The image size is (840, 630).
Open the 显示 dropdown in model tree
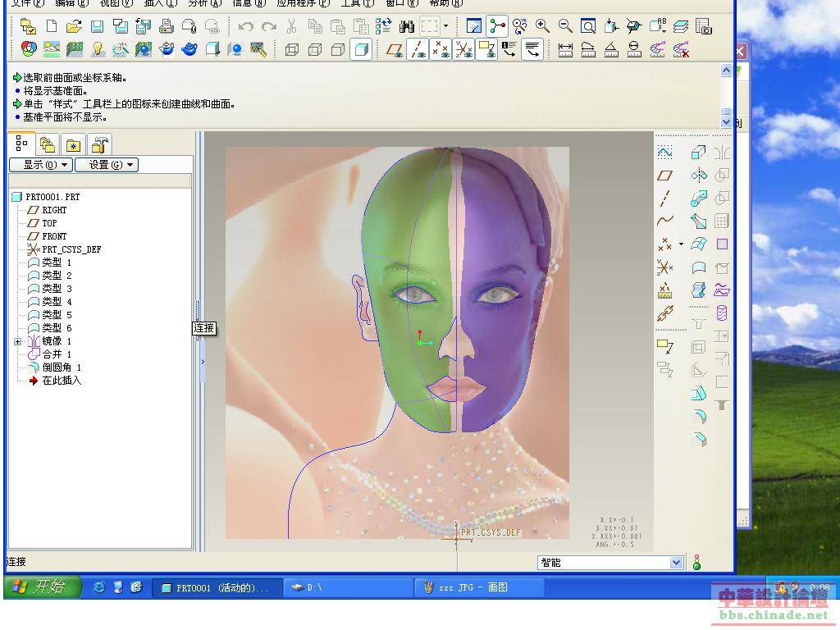click(40, 165)
